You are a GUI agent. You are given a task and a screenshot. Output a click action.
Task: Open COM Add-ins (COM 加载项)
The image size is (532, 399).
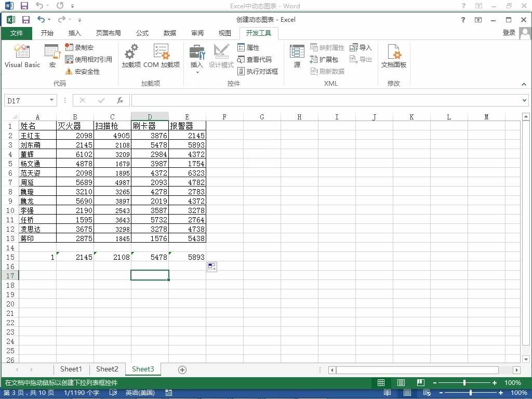162,56
